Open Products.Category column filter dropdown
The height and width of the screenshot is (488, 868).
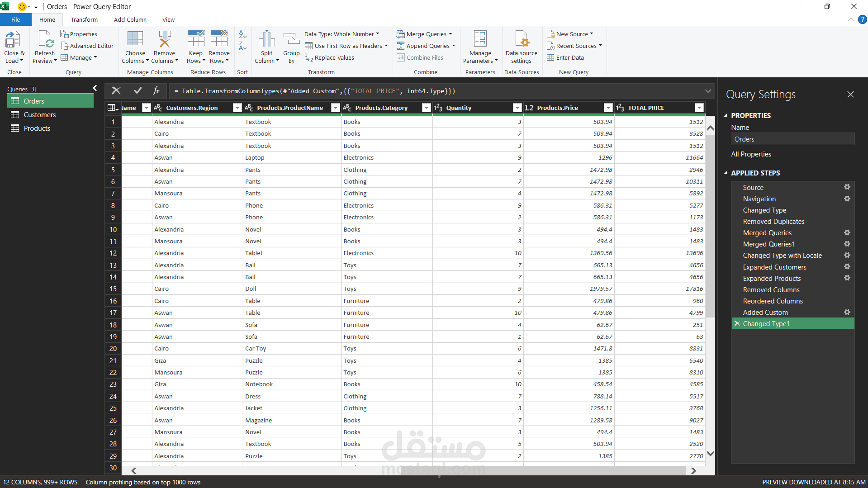point(426,108)
